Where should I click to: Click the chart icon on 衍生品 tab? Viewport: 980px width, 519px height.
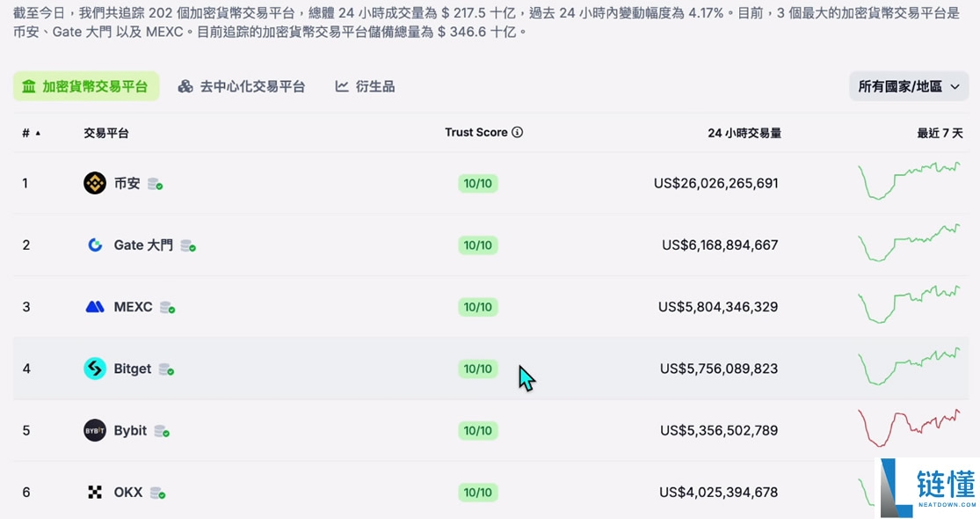[341, 86]
